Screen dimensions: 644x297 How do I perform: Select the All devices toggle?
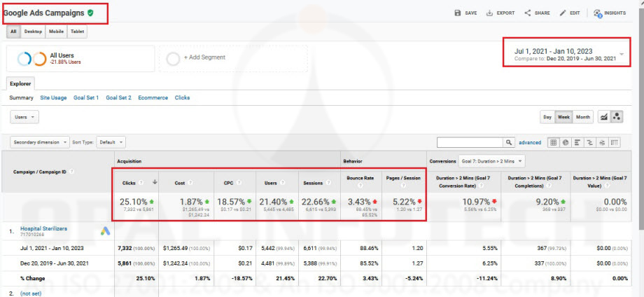click(x=13, y=32)
